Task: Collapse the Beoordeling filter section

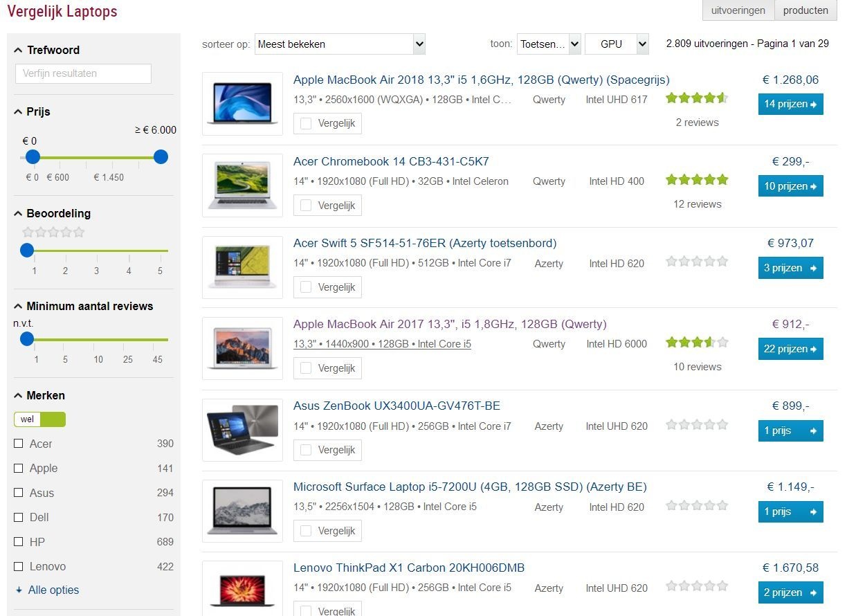Action: (52, 213)
